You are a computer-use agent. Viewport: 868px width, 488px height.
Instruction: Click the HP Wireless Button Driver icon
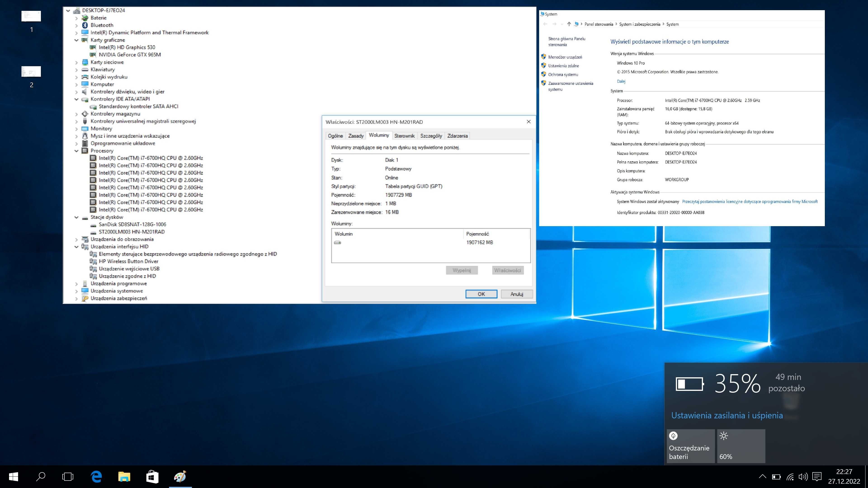(93, 261)
